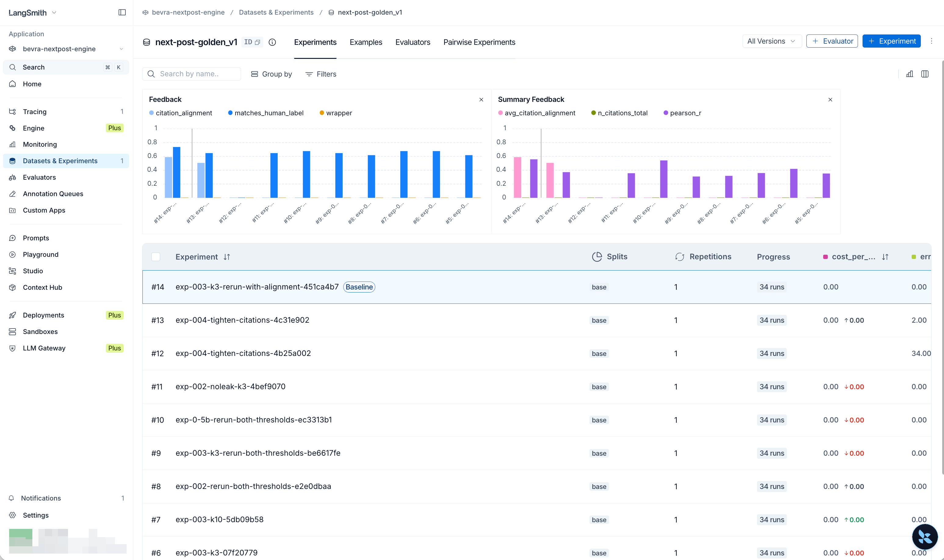944x560 pixels.
Task: Open Sandboxes in the sidebar
Action: click(66, 332)
